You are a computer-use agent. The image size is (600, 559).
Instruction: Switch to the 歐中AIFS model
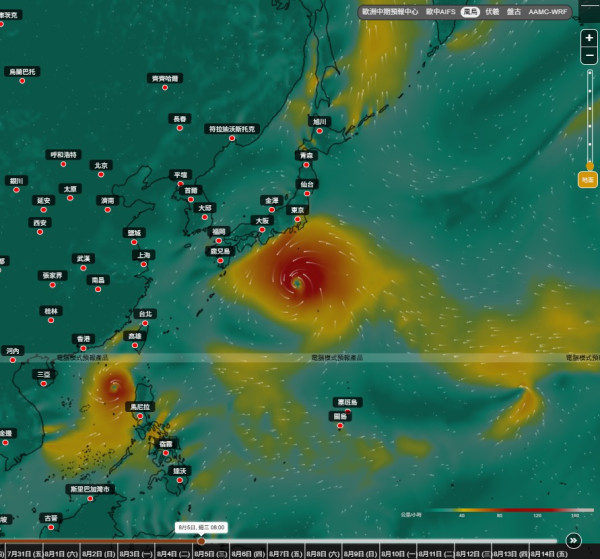pos(440,12)
